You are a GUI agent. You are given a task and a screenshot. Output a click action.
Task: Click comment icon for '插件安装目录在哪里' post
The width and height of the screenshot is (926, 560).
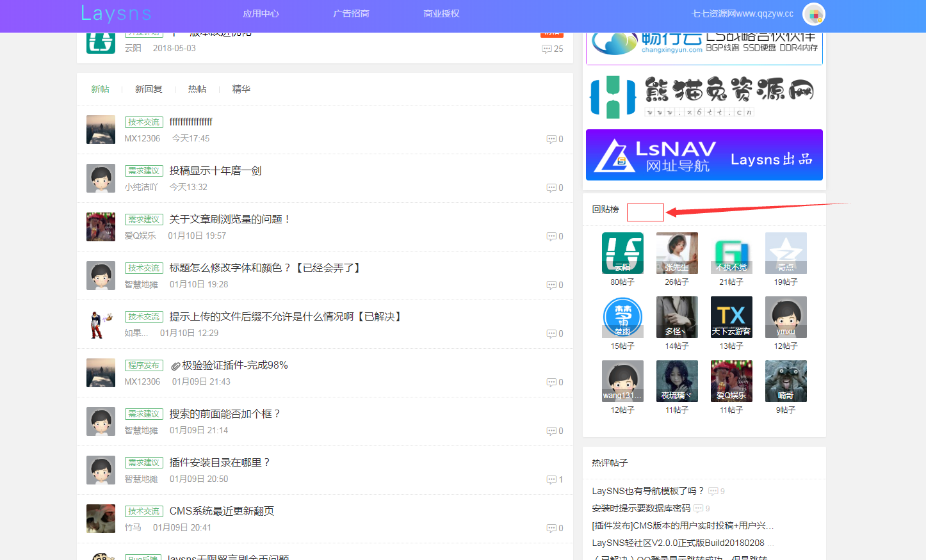[551, 479]
